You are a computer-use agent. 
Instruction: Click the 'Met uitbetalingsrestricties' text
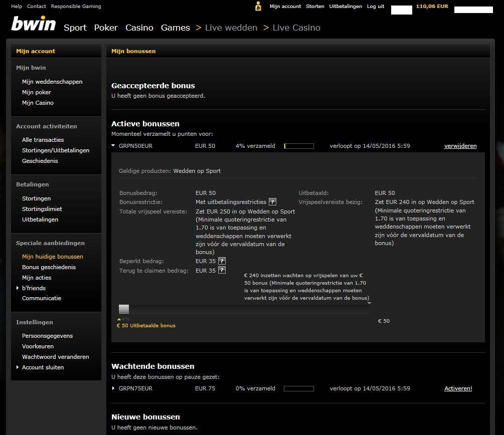[x=231, y=202]
